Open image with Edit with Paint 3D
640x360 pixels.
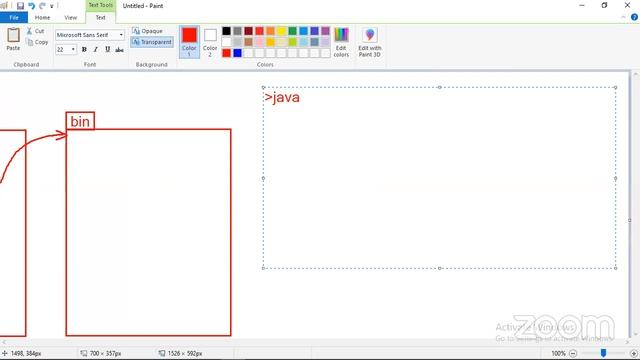370,42
